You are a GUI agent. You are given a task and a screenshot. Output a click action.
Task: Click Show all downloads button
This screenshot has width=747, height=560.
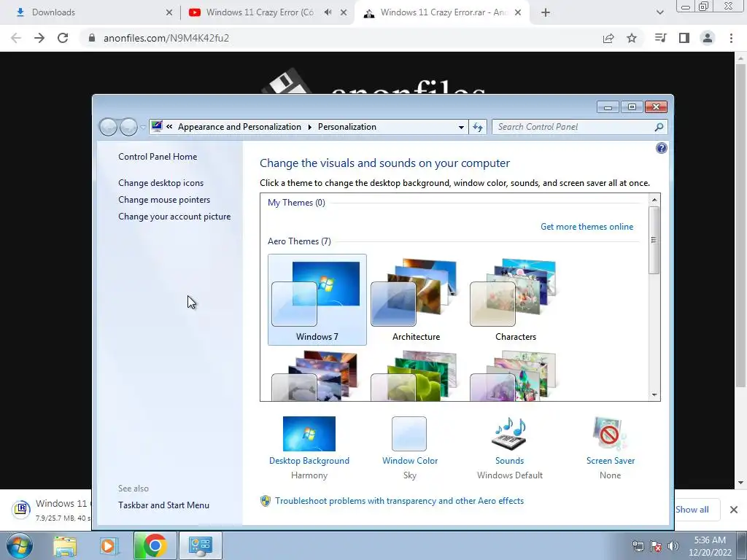(692, 510)
